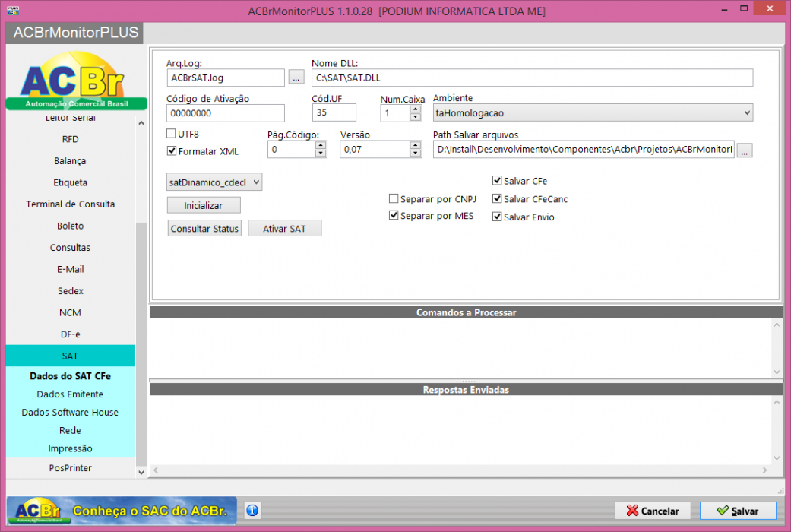
Task: Uncheck the Salvar Envio option
Action: (x=498, y=217)
